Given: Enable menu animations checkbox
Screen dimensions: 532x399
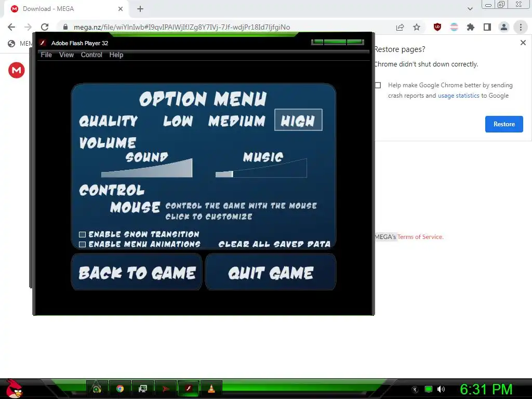Looking at the screenshot, I should point(82,244).
